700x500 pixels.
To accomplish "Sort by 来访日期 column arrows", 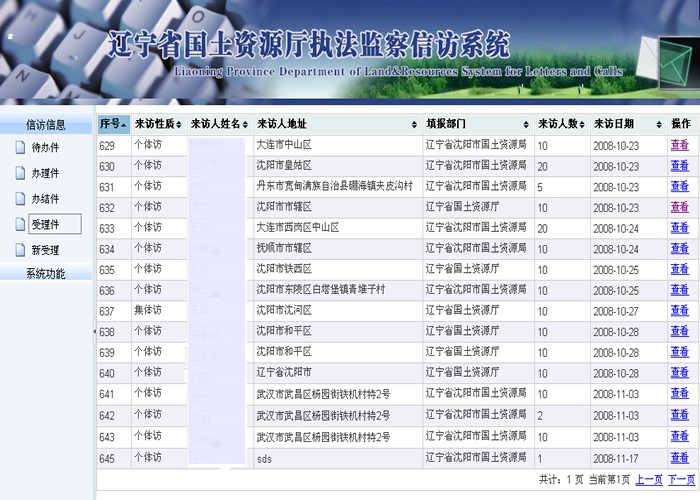I will [x=659, y=125].
